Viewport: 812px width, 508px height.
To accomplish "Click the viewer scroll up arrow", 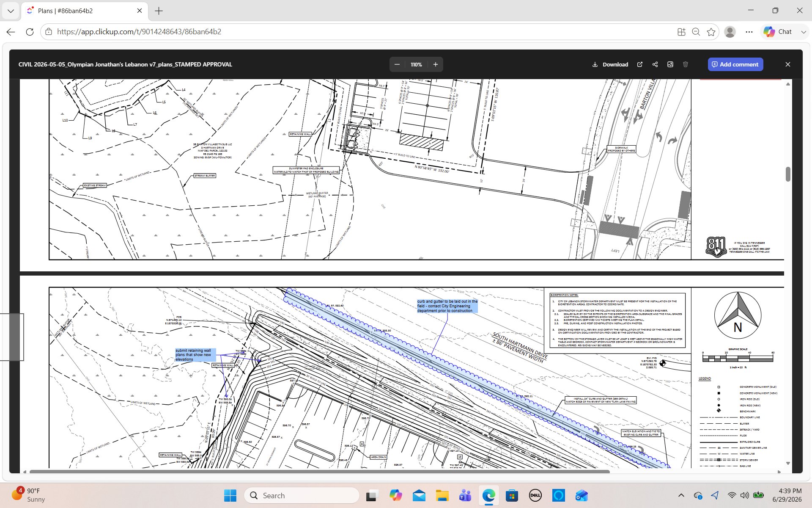I will 788,84.
